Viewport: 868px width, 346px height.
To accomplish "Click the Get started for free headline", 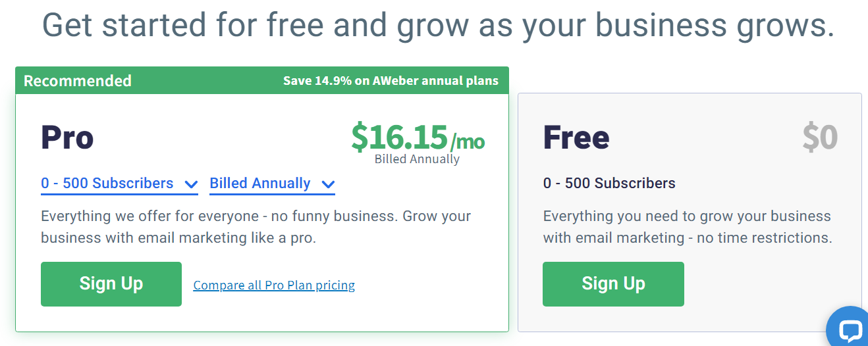I will (438, 24).
